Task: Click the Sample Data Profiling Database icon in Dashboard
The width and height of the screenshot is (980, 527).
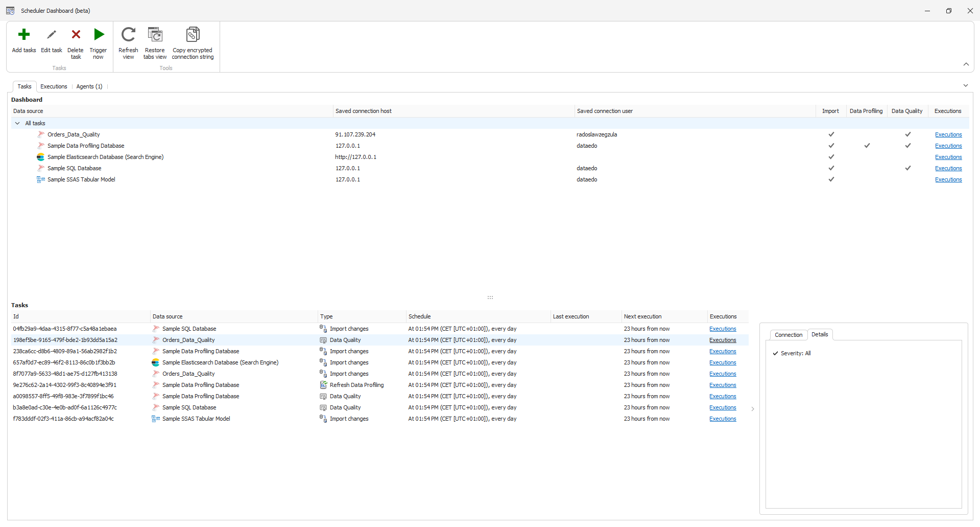Action: click(x=41, y=146)
